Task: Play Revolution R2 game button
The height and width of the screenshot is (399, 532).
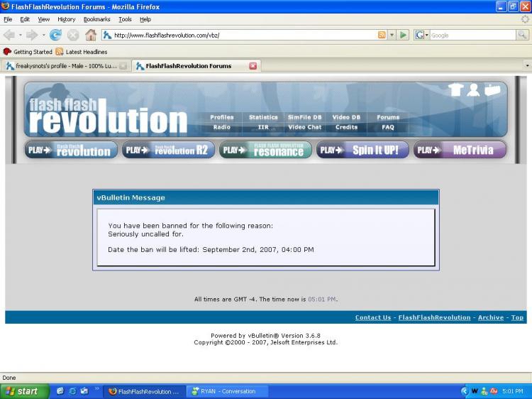Action: (168, 150)
